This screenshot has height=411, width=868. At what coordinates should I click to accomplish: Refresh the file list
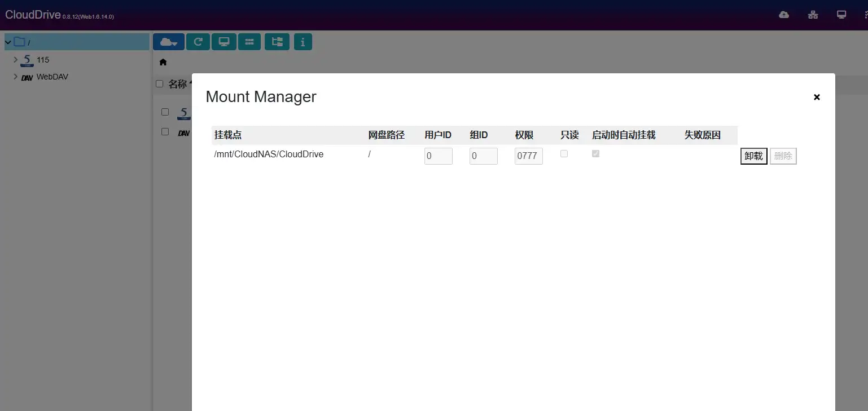[198, 41]
